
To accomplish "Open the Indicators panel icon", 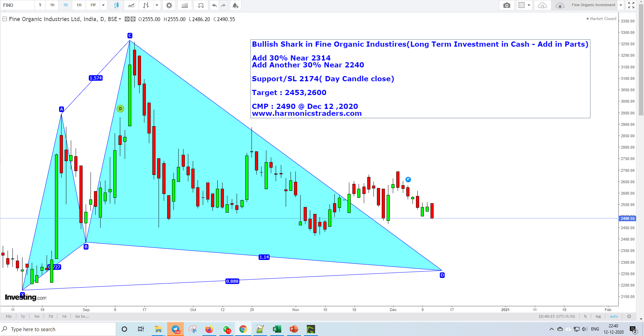I will tap(185, 5).
